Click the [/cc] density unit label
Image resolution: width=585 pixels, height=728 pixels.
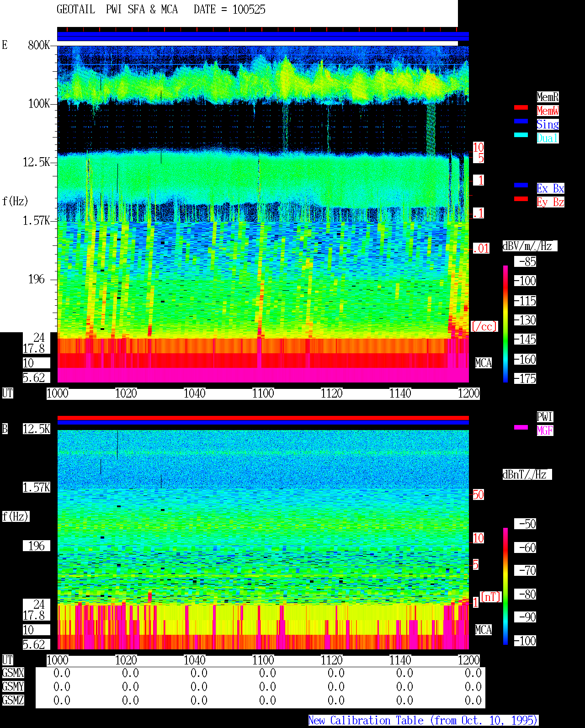click(x=484, y=327)
